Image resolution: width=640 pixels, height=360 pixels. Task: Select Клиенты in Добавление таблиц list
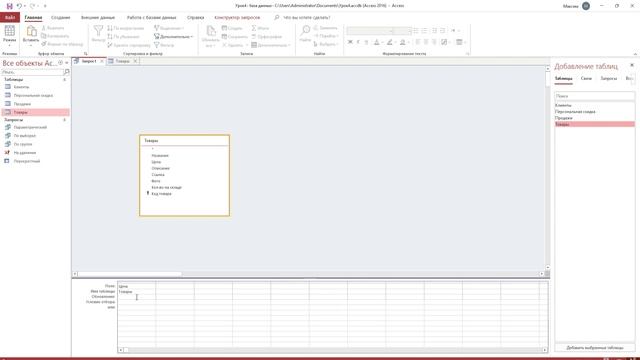tap(594, 105)
